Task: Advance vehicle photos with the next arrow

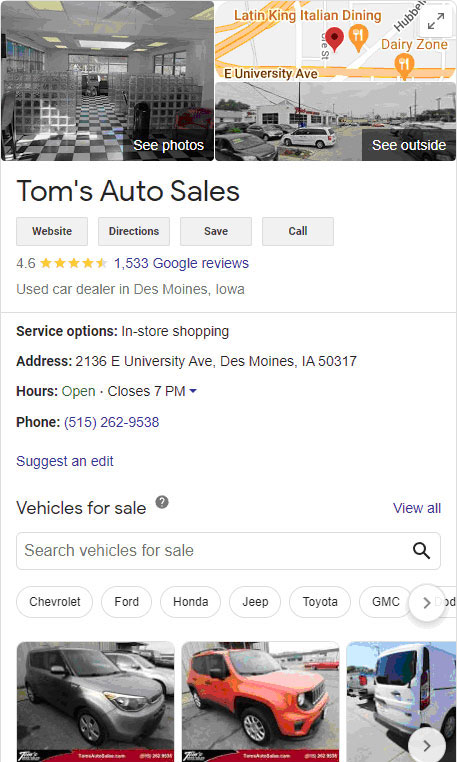Action: point(427,745)
